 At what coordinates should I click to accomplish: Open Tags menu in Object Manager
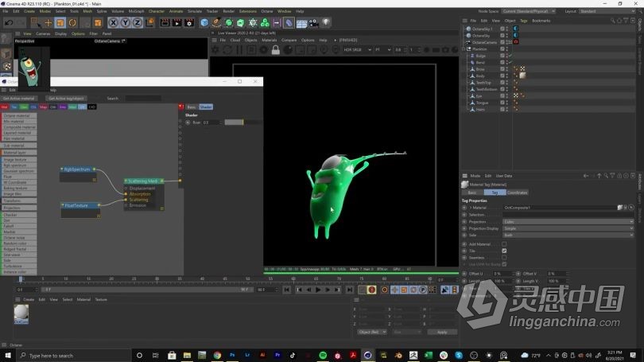pos(523,21)
